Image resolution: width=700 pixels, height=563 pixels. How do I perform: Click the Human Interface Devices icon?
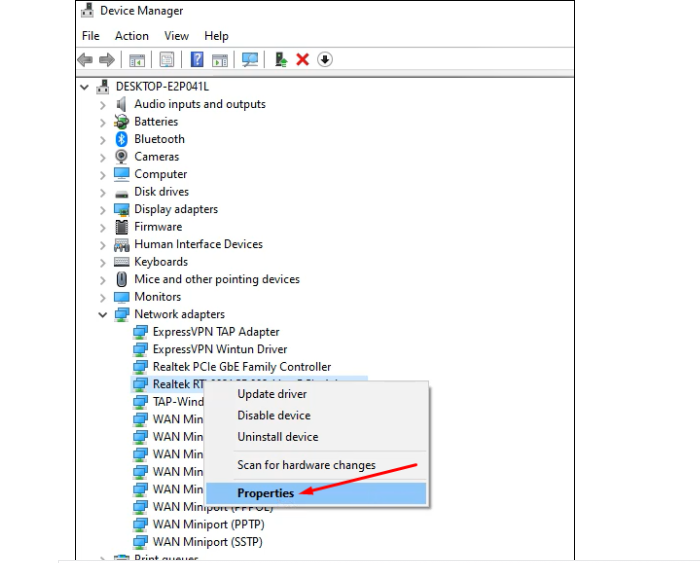tap(121, 244)
